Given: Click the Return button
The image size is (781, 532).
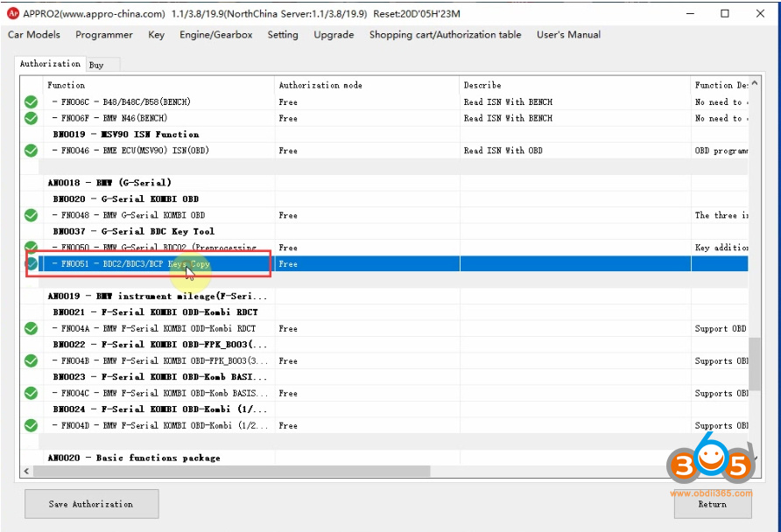Looking at the screenshot, I should click(712, 504).
